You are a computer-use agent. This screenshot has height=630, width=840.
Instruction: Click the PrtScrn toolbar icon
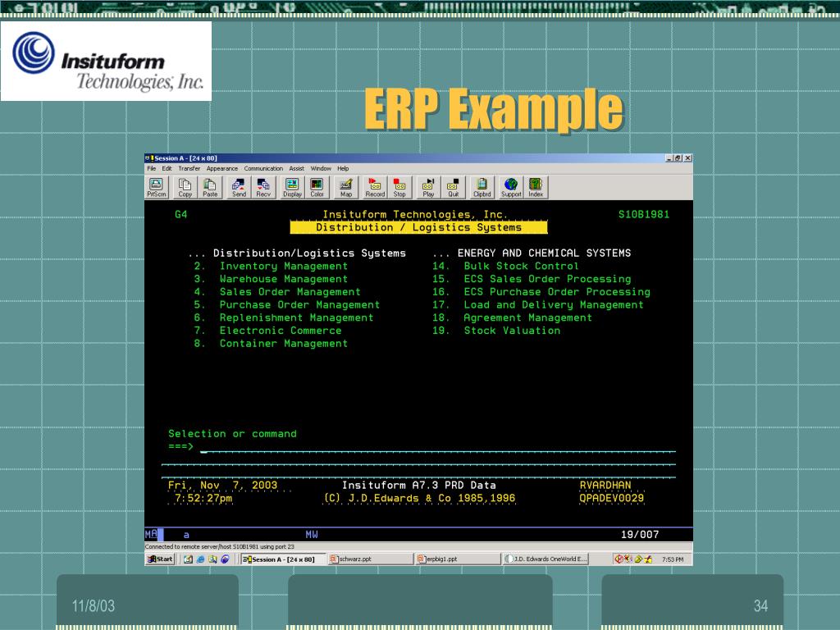tap(156, 188)
